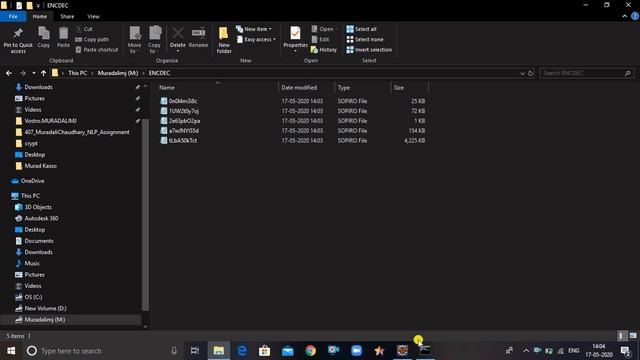Go forward with the forward arrow

click(x=23, y=73)
